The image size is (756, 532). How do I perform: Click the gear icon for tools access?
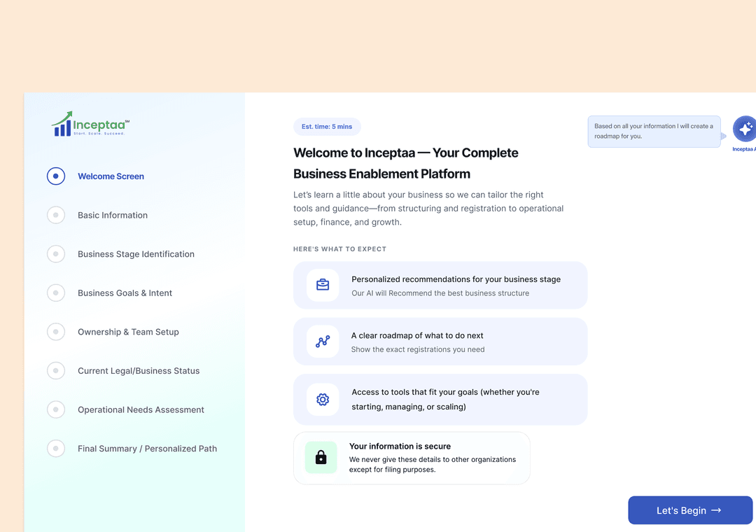pos(323,400)
